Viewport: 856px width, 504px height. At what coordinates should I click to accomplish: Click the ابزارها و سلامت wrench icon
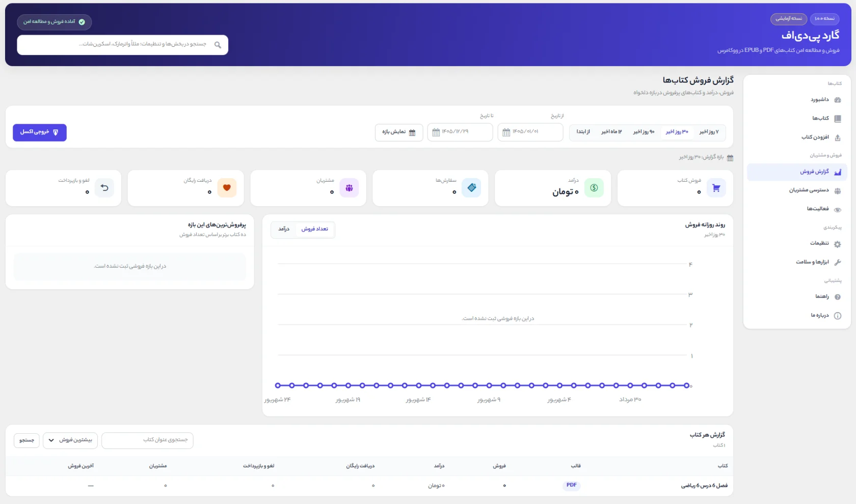[838, 262]
